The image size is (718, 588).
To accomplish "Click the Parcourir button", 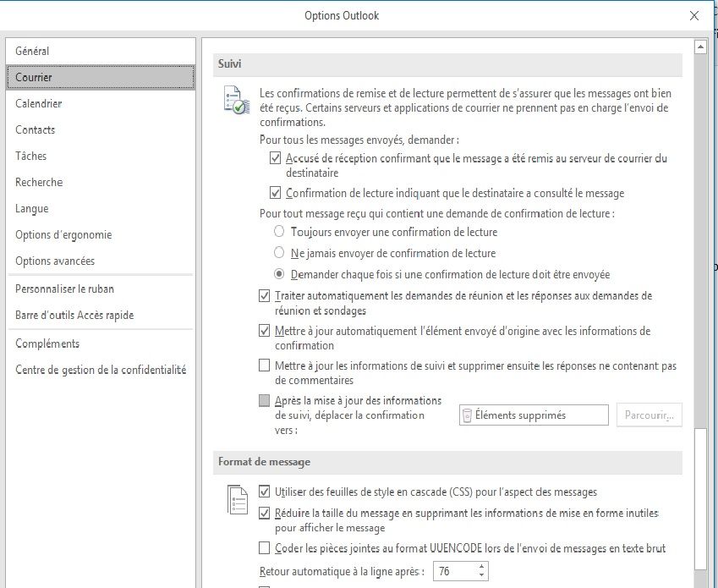I will tap(649, 415).
